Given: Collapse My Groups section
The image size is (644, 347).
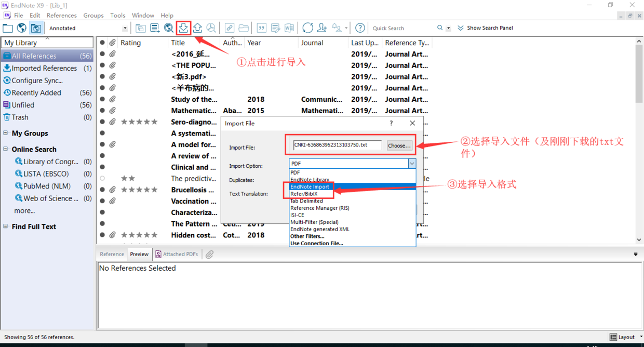Looking at the screenshot, I should click(6, 133).
